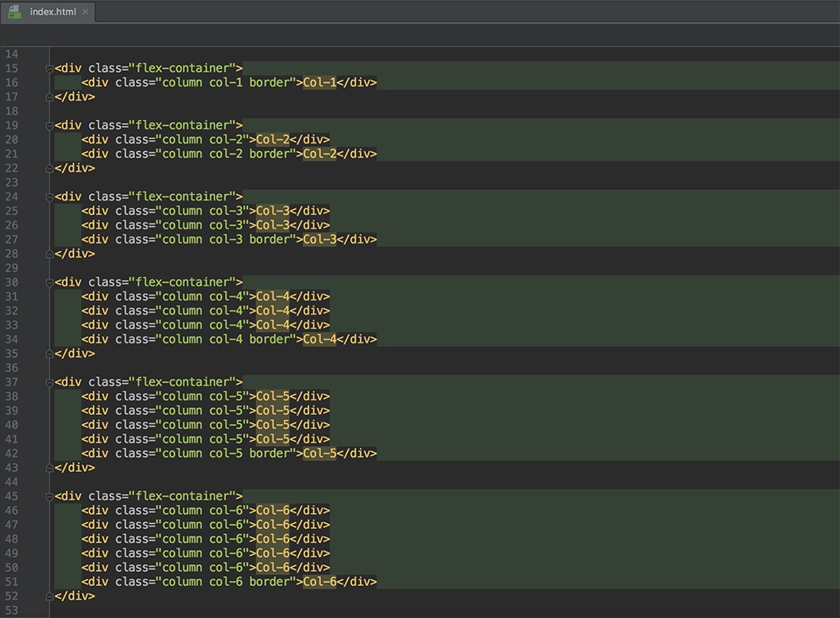Screen dimensions: 840x618
Task: Click "Col-1" text on line 16
Action: point(320,82)
